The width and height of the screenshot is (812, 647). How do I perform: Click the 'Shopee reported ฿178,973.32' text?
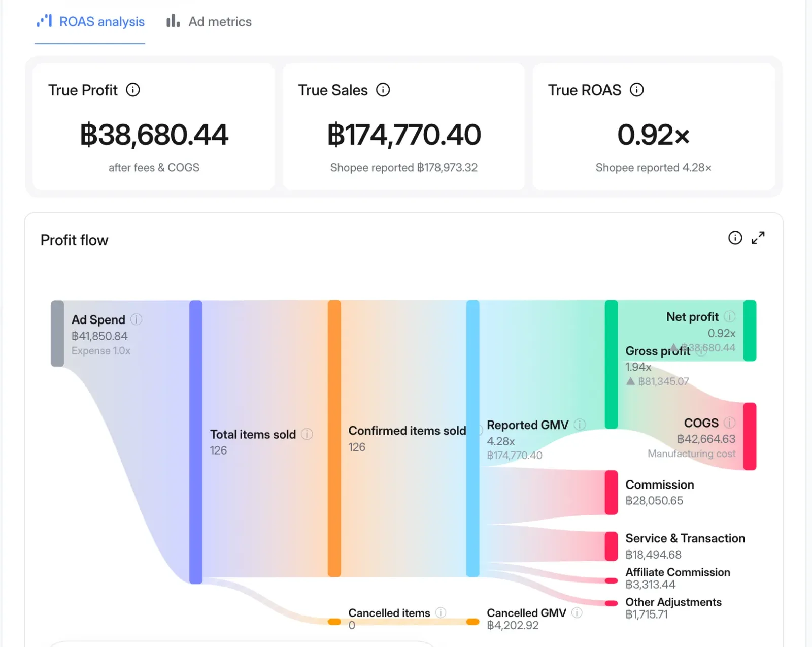(404, 168)
